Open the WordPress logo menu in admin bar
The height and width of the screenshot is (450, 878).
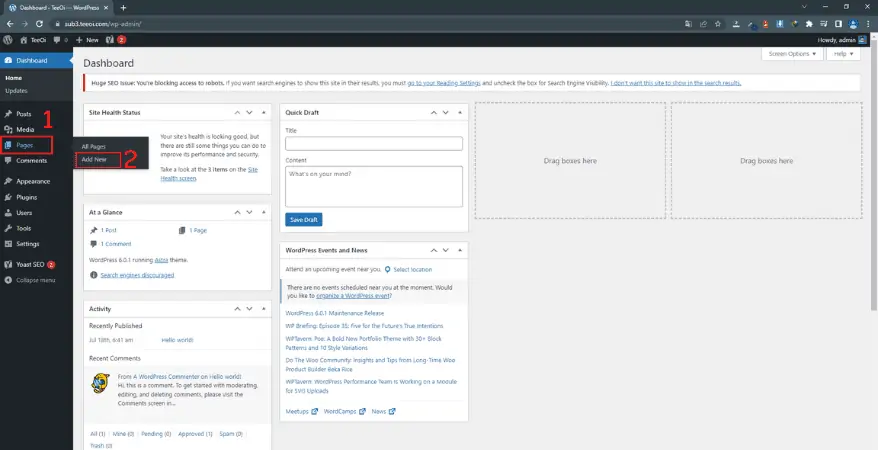pos(8,40)
